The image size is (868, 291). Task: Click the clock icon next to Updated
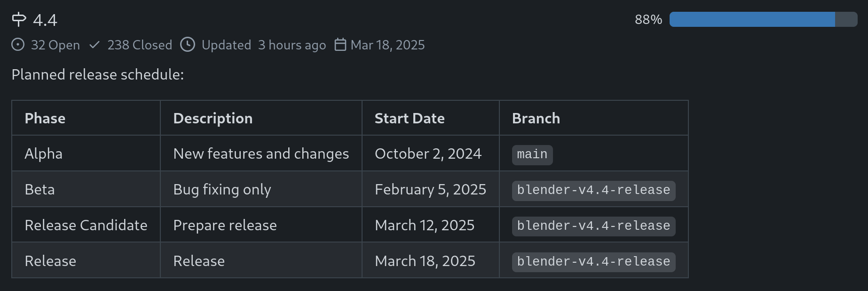tap(188, 45)
